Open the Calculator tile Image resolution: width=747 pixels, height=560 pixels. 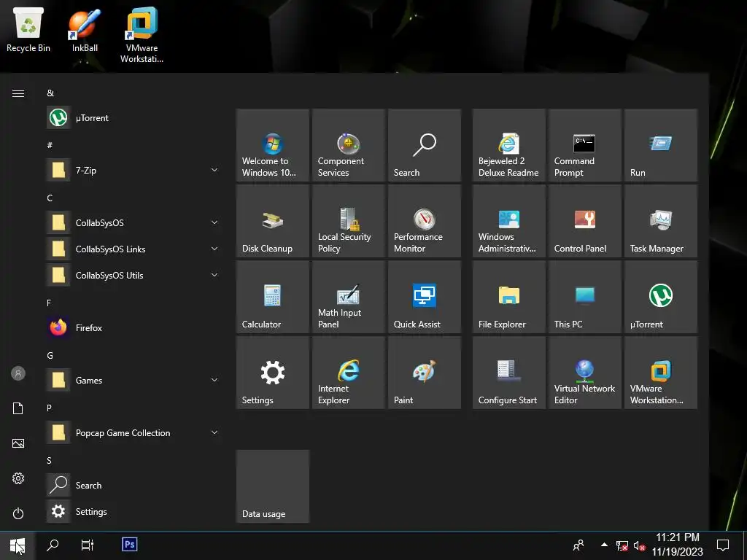click(x=272, y=297)
